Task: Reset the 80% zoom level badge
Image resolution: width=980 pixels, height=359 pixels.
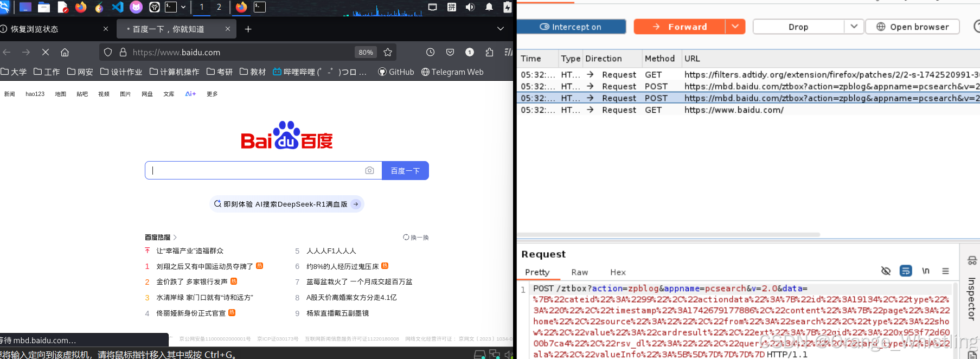Action: click(366, 52)
